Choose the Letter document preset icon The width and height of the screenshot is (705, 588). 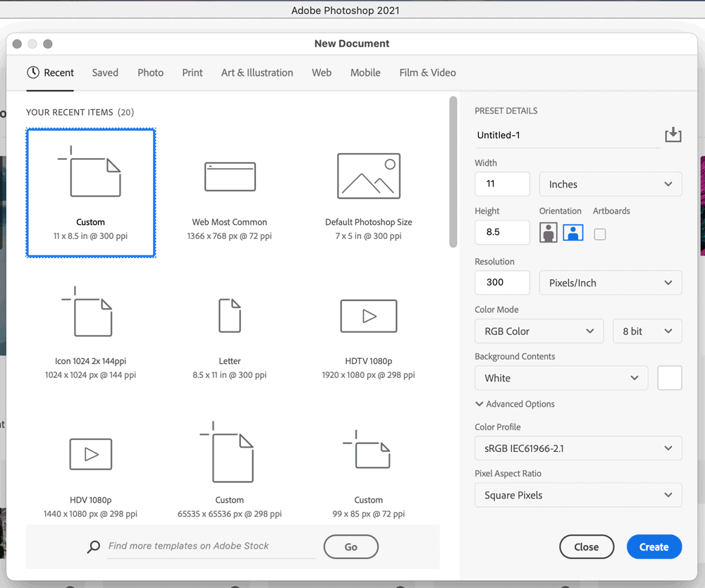click(x=230, y=315)
